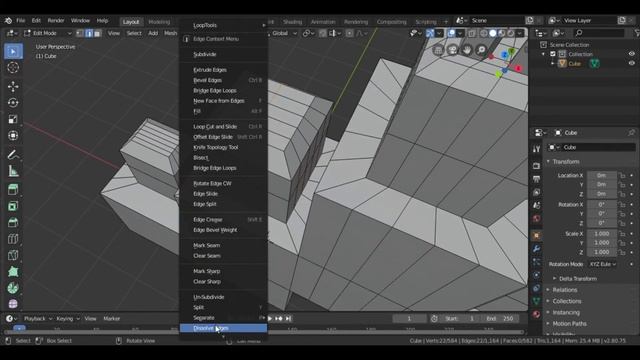
Task: Select the Inset Faces tool
Action: pos(13,206)
